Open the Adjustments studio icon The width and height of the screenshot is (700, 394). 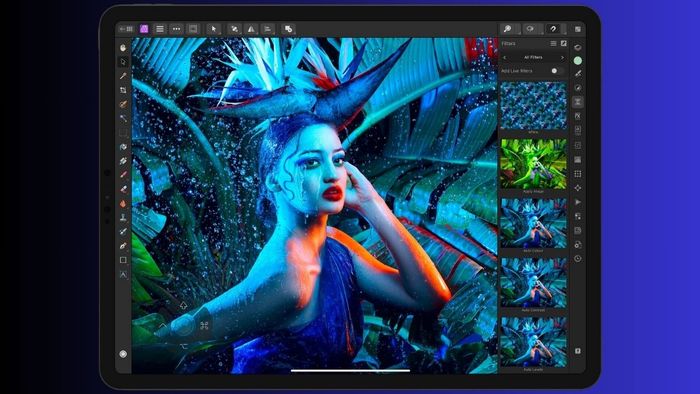[x=578, y=88]
